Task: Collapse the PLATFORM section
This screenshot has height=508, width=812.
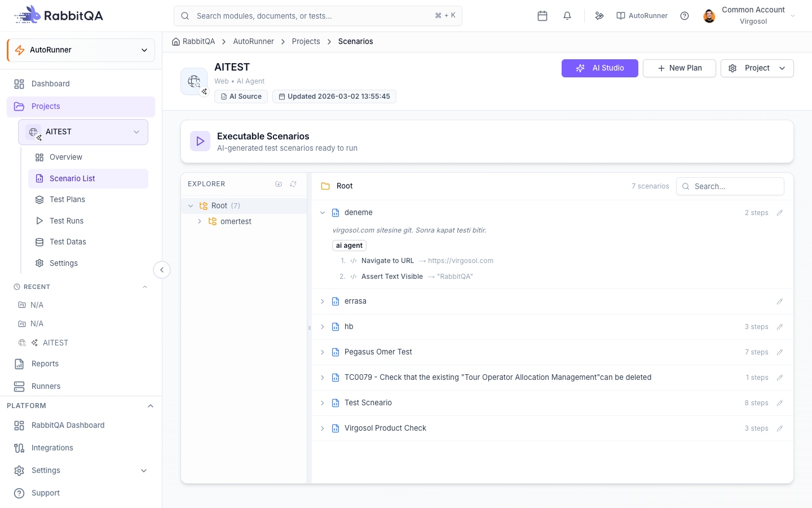Action: click(151, 406)
